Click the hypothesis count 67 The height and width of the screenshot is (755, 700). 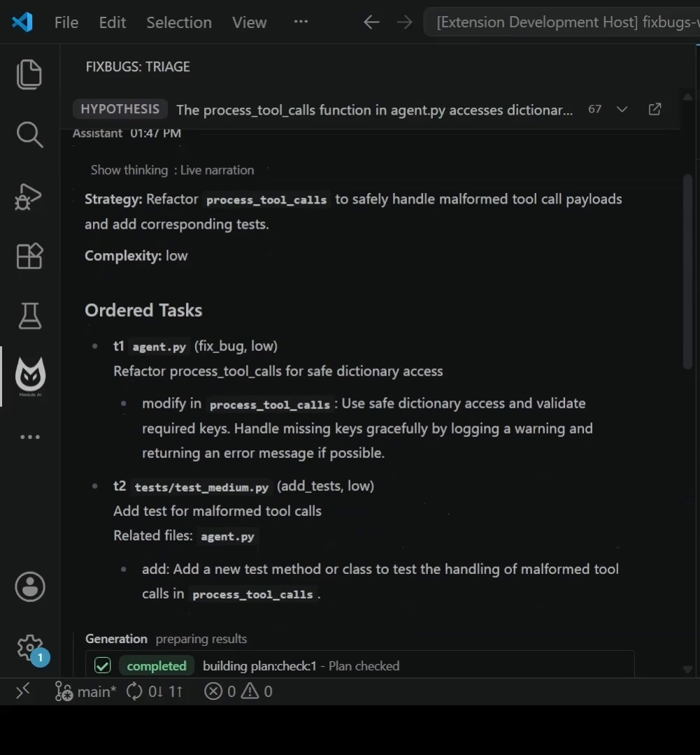[x=594, y=109]
